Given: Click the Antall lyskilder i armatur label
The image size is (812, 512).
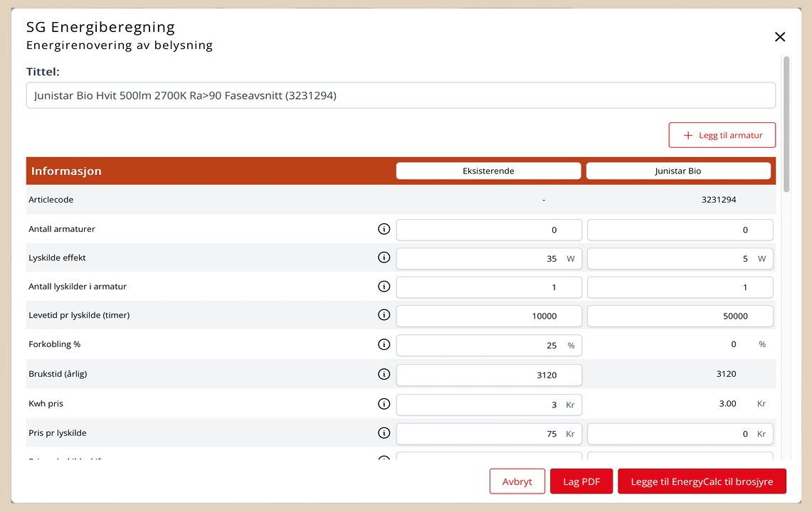Looking at the screenshot, I should coord(77,287).
